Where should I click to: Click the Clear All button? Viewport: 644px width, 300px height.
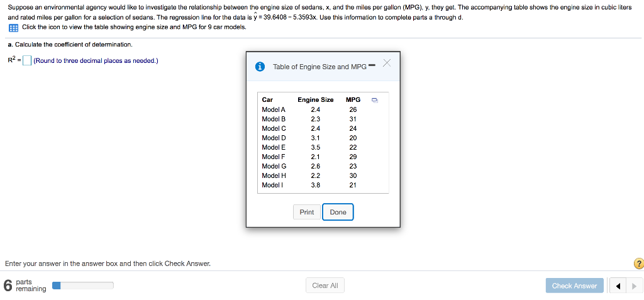tap(325, 286)
